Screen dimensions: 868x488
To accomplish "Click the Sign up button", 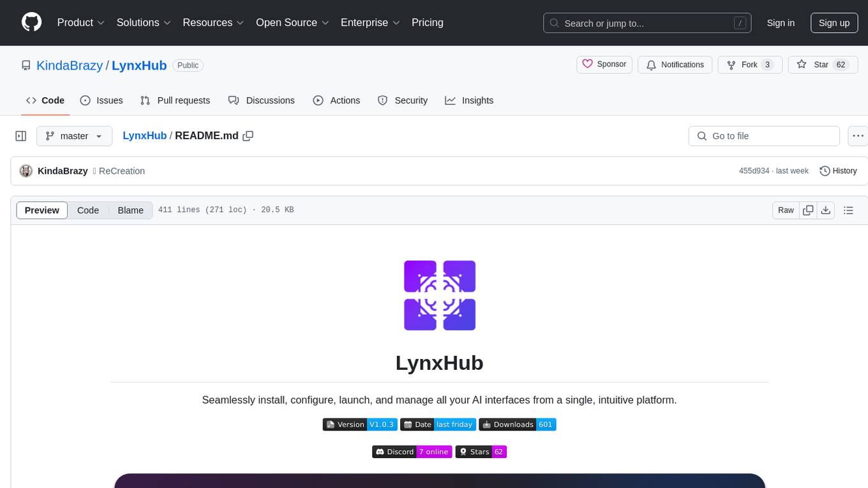I will click(x=834, y=23).
